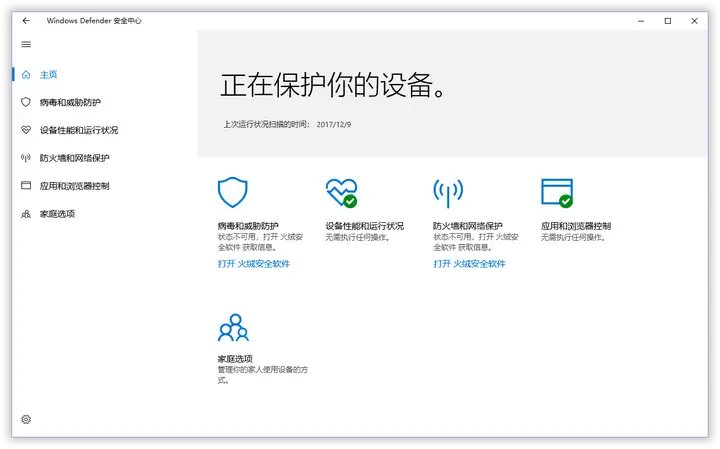Click 无需执行任何操作 under app browser tile
Screen dimensions: 720x449
[x=574, y=237]
